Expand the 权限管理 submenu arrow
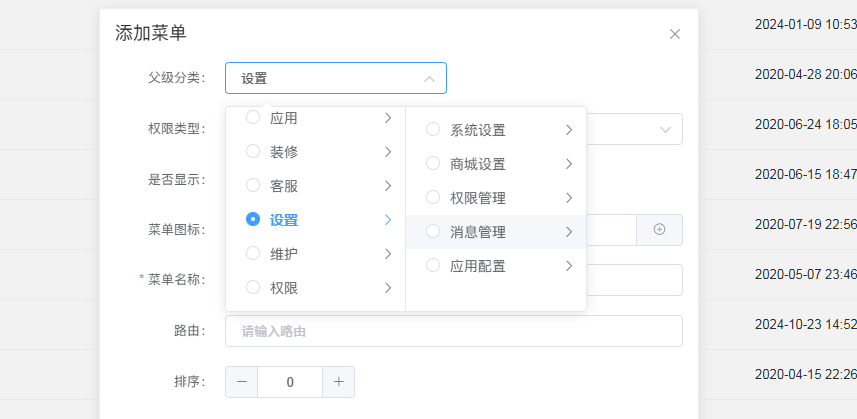The height and width of the screenshot is (419, 857). pyautogui.click(x=568, y=197)
